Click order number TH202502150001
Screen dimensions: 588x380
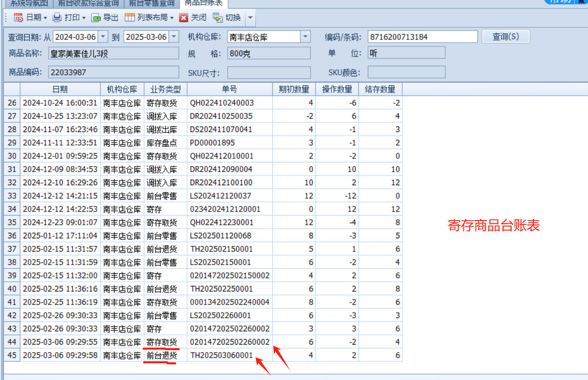point(222,249)
